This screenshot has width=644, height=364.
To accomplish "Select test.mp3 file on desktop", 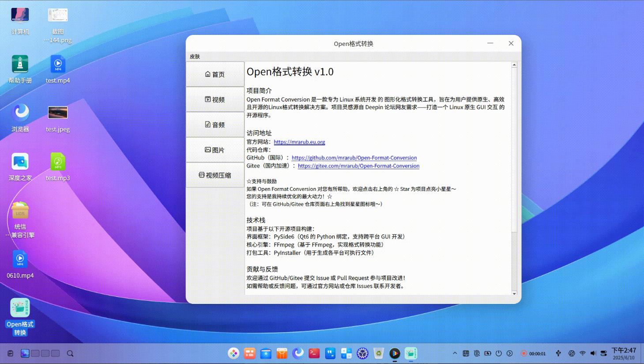I will [58, 167].
